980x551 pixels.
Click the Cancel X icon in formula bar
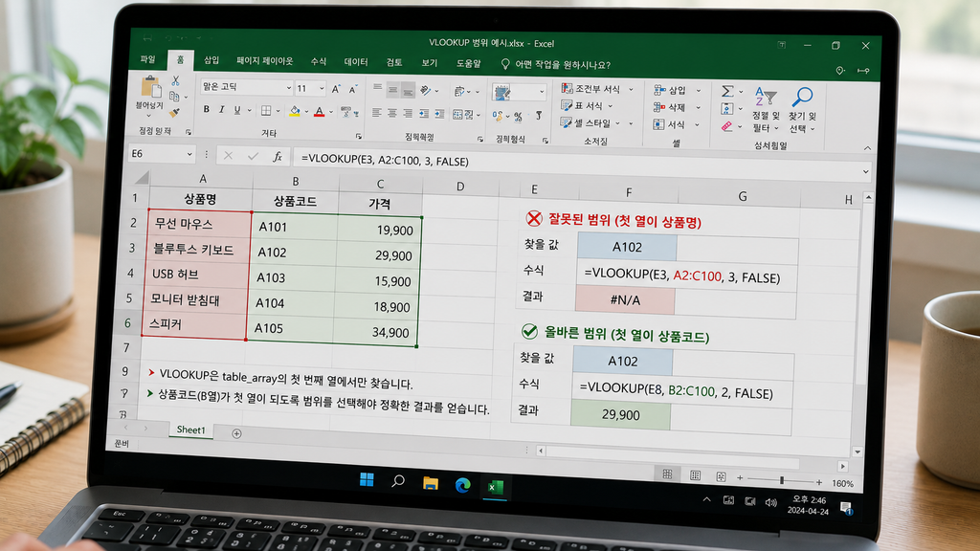click(x=228, y=156)
